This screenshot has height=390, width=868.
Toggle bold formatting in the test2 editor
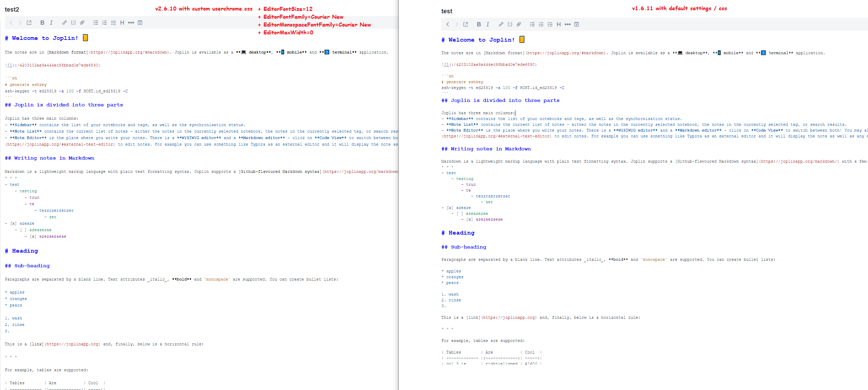click(x=42, y=22)
